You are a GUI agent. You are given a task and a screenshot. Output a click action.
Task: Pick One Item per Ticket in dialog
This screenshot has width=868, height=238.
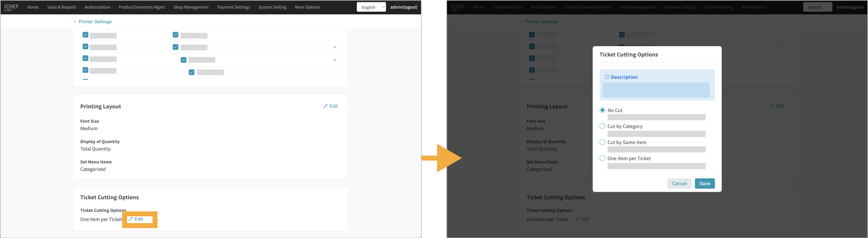[602, 158]
